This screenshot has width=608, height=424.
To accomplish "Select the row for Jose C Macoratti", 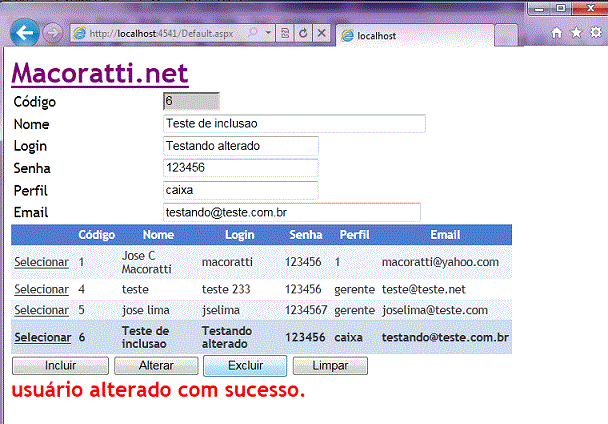I will pyautogui.click(x=41, y=262).
